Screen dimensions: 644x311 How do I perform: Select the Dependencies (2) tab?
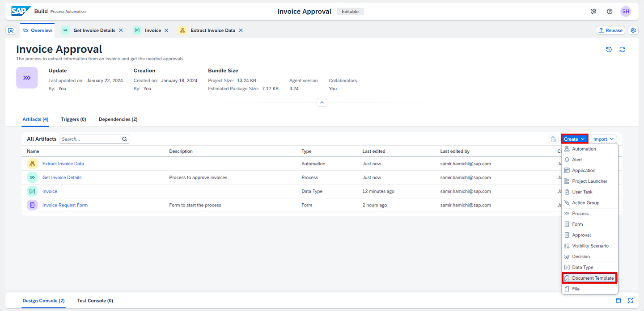point(118,119)
